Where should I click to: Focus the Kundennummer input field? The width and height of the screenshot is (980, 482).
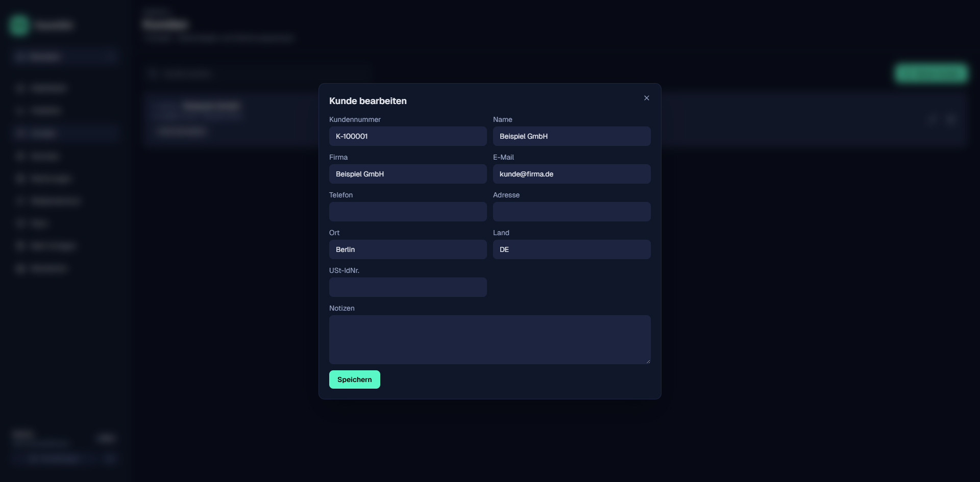pos(407,136)
